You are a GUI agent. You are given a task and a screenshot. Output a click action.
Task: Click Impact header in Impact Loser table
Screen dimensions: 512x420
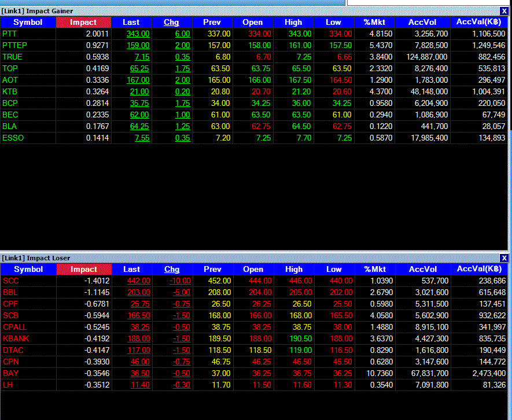pyautogui.click(x=84, y=269)
